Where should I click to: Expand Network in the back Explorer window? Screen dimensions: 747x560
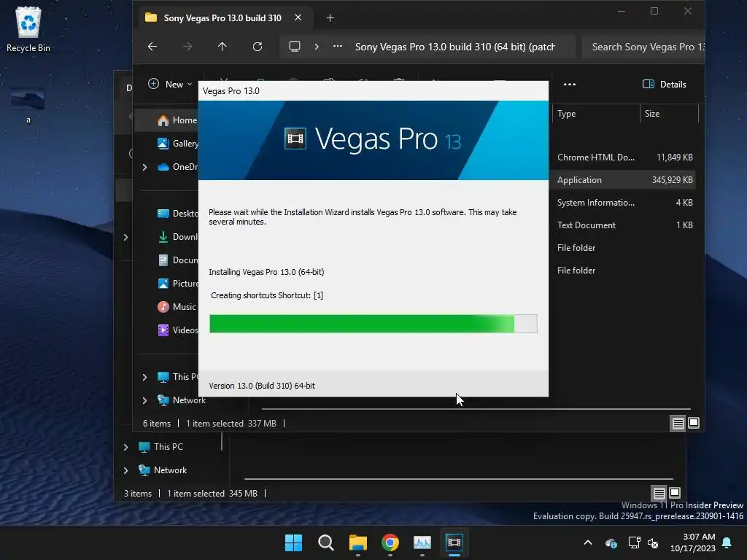125,470
